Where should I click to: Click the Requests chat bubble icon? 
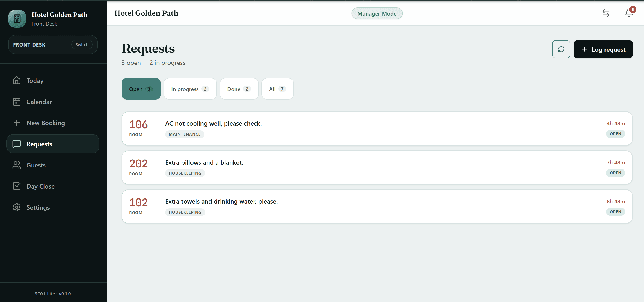click(x=16, y=144)
